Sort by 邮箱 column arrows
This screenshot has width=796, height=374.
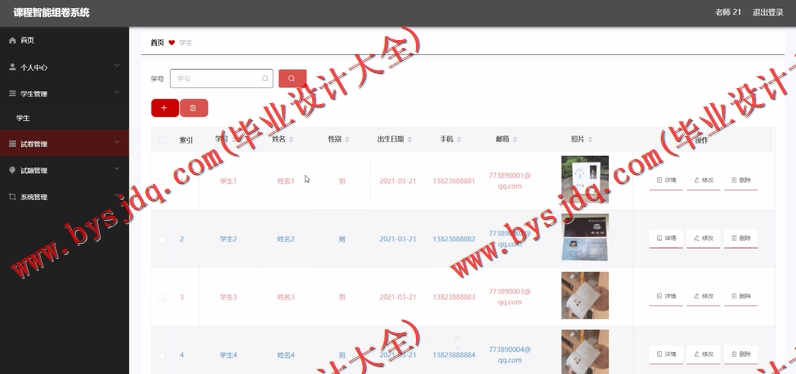click(514, 140)
